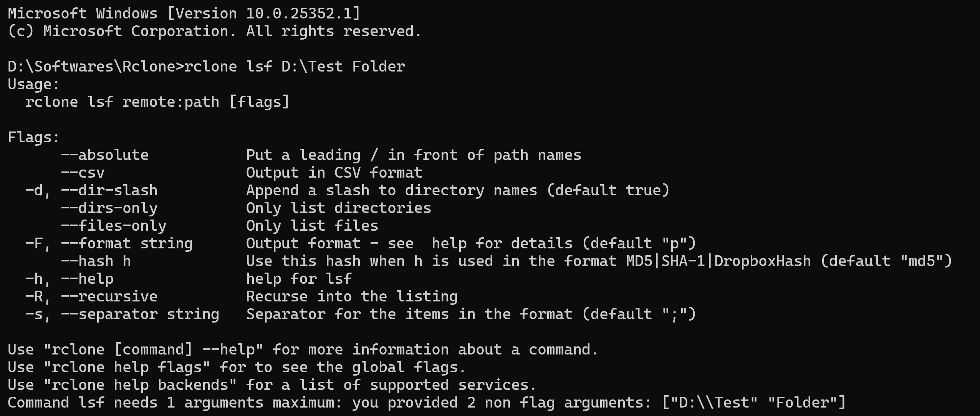
Task: Click the --hash h flag text
Action: click(96, 261)
